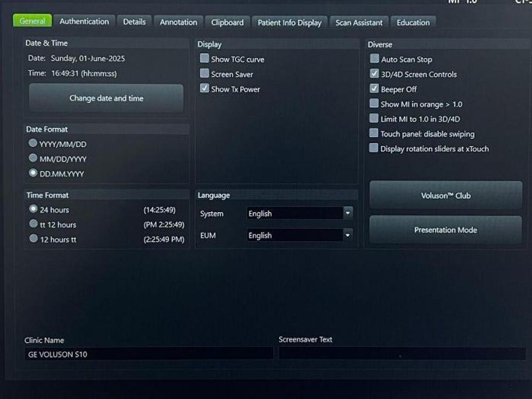Uncheck the Beeper Off option
532x399 pixels.
pyautogui.click(x=374, y=89)
